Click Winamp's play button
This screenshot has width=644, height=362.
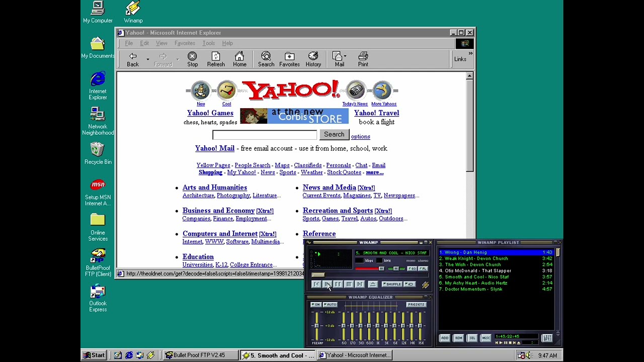(x=327, y=284)
